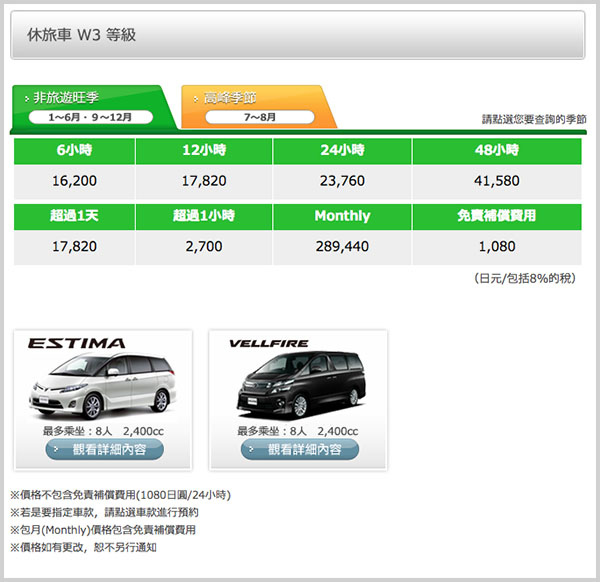The image size is (600, 582).
Task: Click the 24小時 column header
Action: point(342,151)
